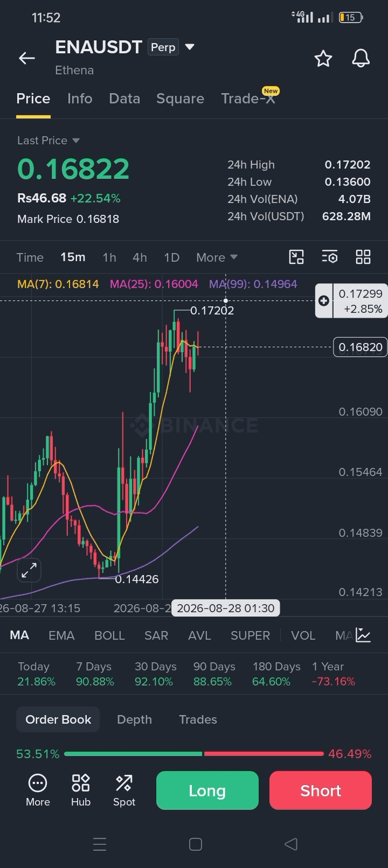The image size is (388, 868).
Task: Open the Depth tab
Action: pyautogui.click(x=134, y=719)
